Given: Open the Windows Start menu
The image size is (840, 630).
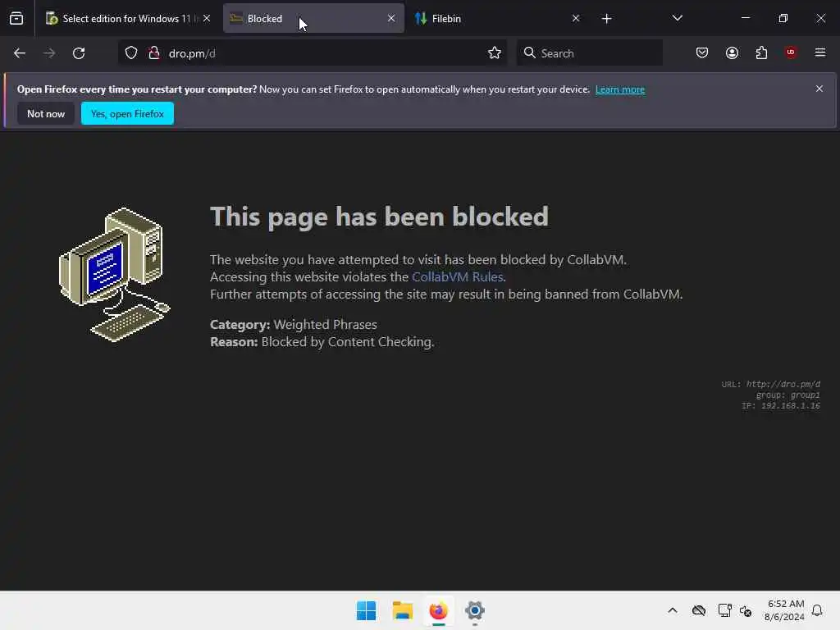Looking at the screenshot, I should pyautogui.click(x=367, y=610).
